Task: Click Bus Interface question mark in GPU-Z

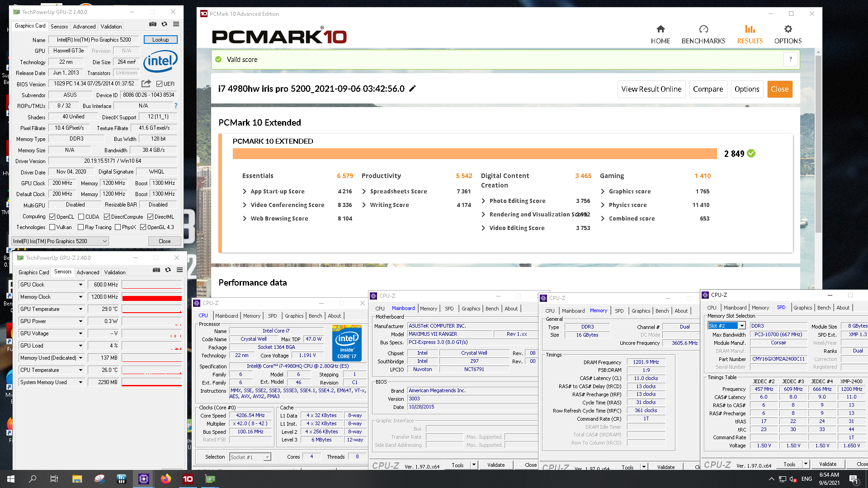Action: click(x=176, y=106)
